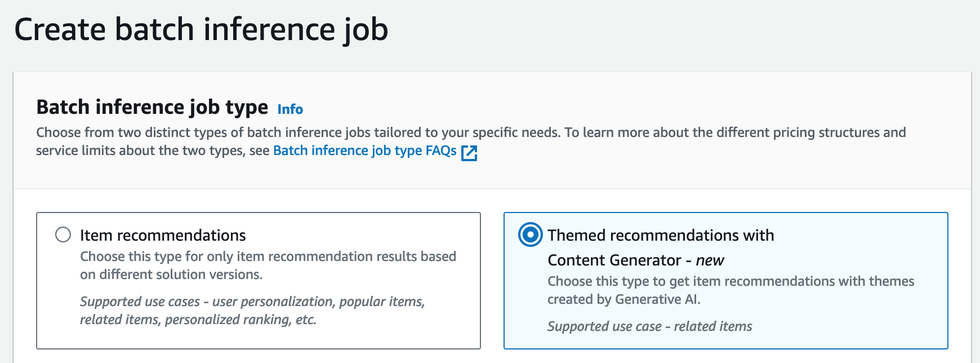The width and height of the screenshot is (980, 363).
Task: Click the "on different solution versions" text line
Action: pos(171,275)
